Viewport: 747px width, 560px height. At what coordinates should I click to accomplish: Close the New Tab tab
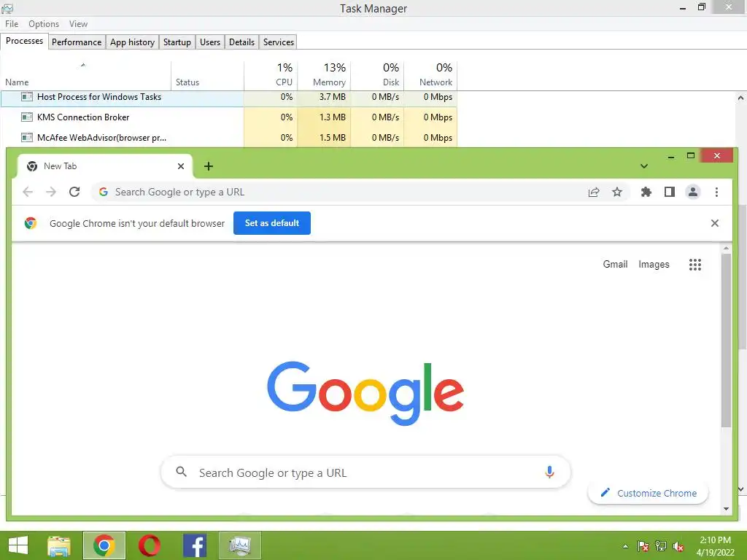coord(181,166)
